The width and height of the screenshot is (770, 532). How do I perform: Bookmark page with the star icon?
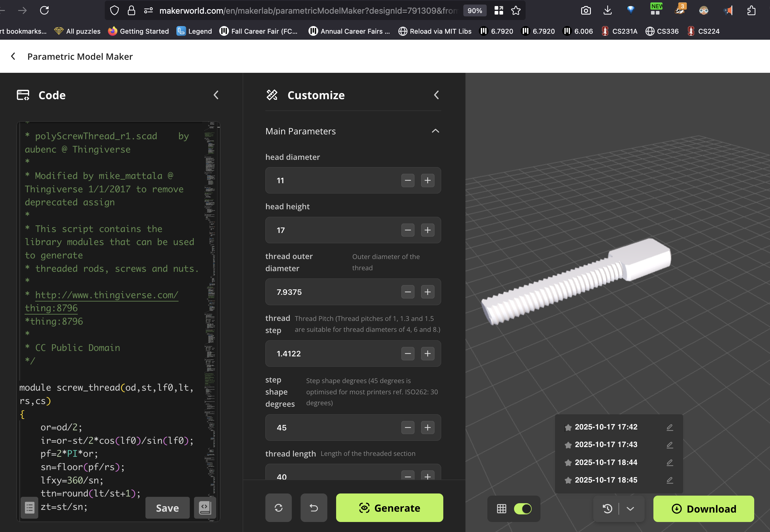[x=516, y=11]
